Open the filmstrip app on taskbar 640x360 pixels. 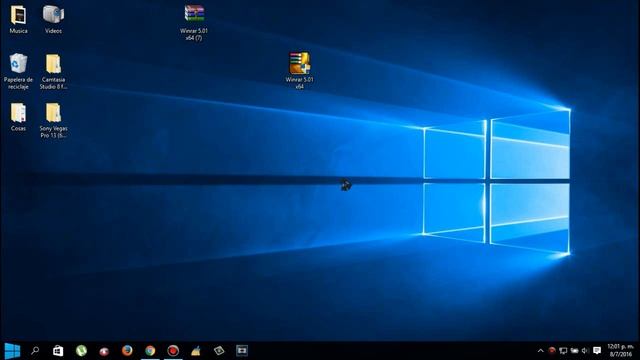242,351
